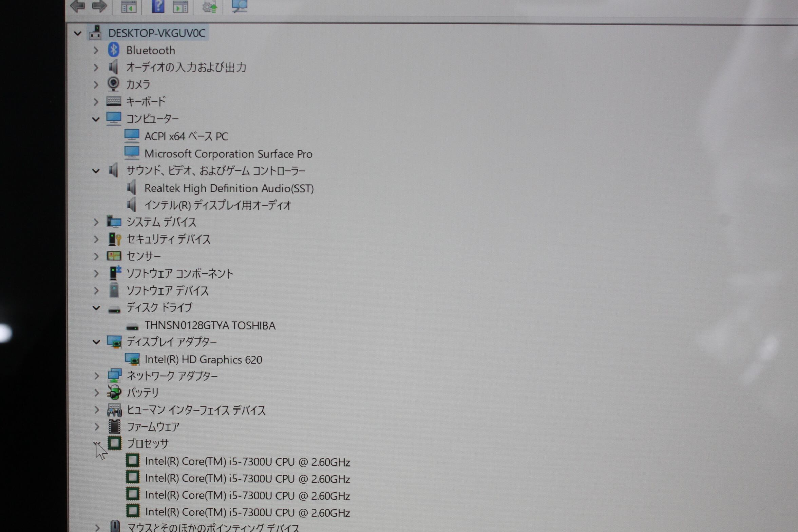Select Microsoft Corporation Surface Pro entry
This screenshot has height=532, width=798.
tap(228, 154)
